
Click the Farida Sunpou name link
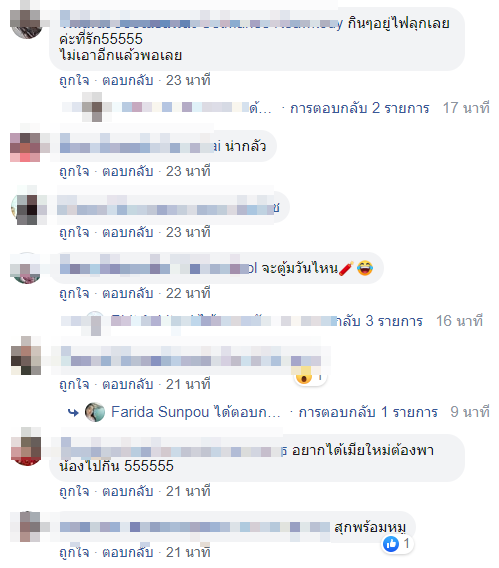pos(160,412)
